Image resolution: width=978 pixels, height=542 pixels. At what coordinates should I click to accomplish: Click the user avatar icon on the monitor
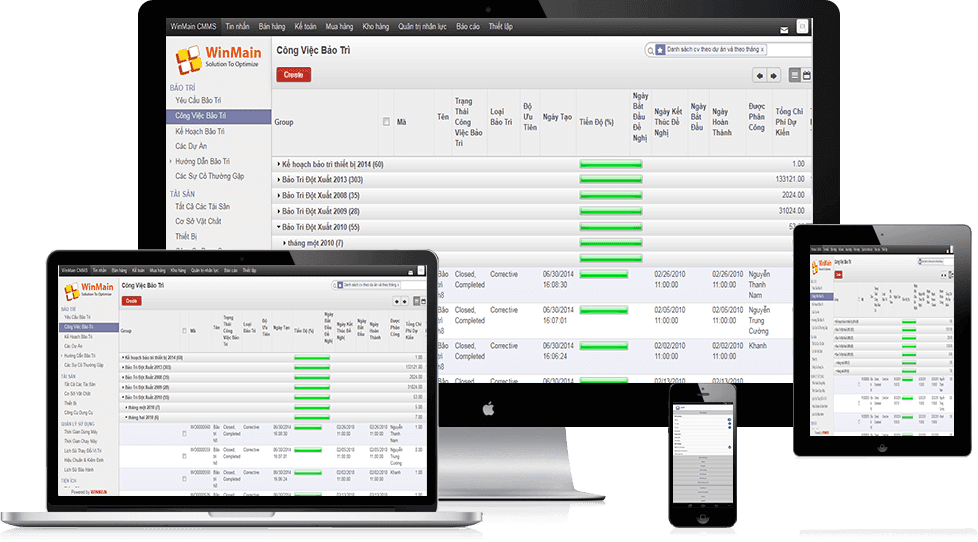[x=802, y=26]
